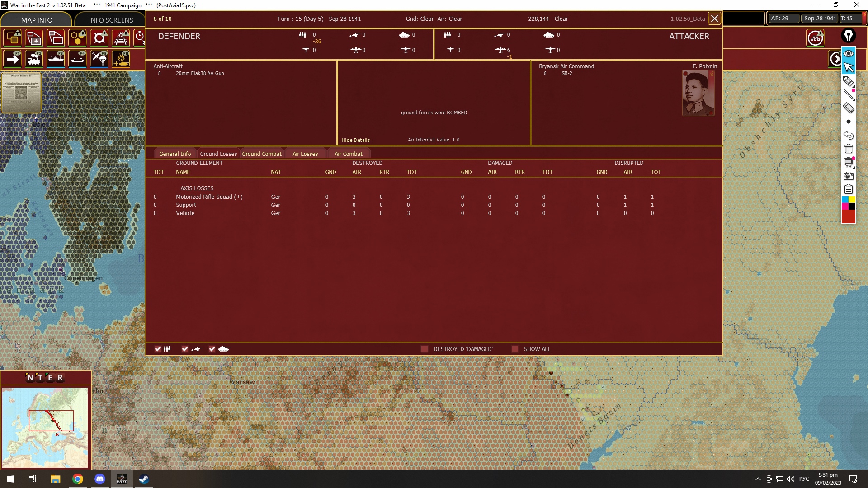Click the Vehicle loss row name
The image size is (868, 488).
[185, 213]
